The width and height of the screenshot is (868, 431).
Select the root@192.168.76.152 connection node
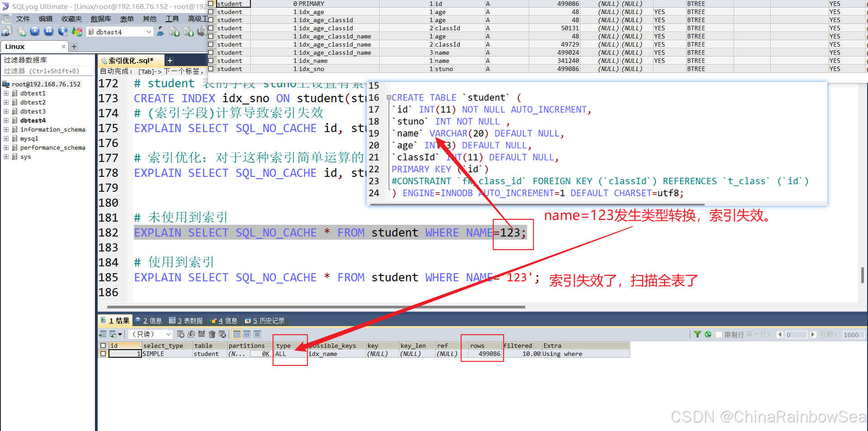pos(46,84)
